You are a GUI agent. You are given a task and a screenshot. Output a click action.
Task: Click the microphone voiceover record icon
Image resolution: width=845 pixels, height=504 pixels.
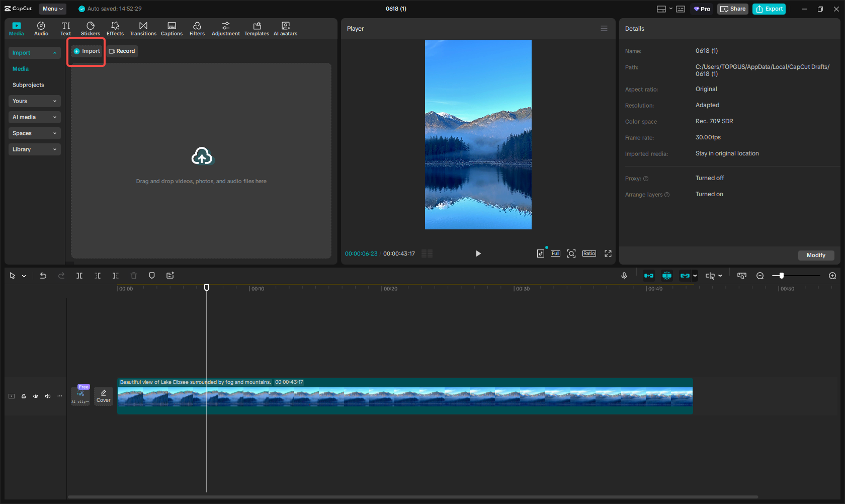coord(624,276)
